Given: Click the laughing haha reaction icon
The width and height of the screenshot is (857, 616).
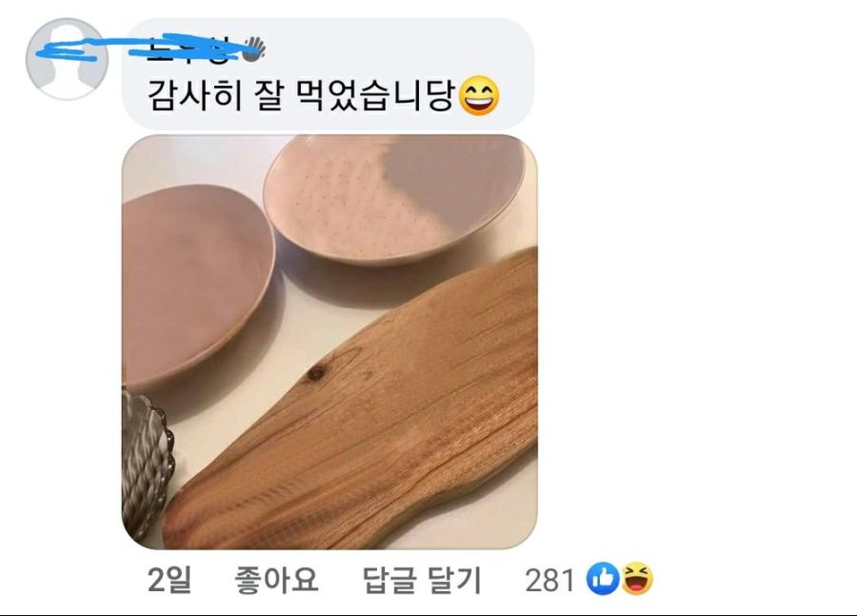Looking at the screenshot, I should point(637,579).
